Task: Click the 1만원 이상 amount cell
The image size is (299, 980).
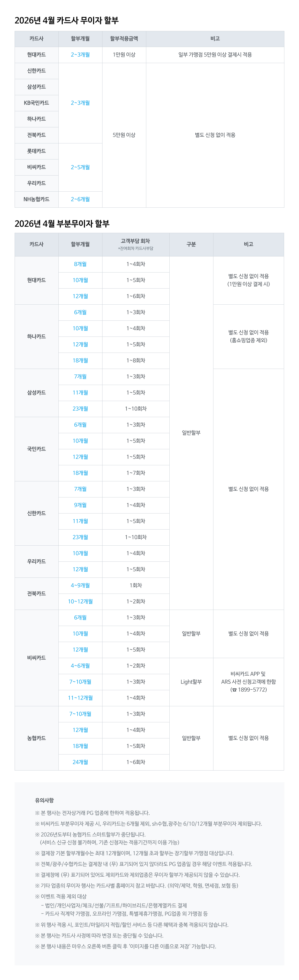Action: pyautogui.click(x=124, y=55)
